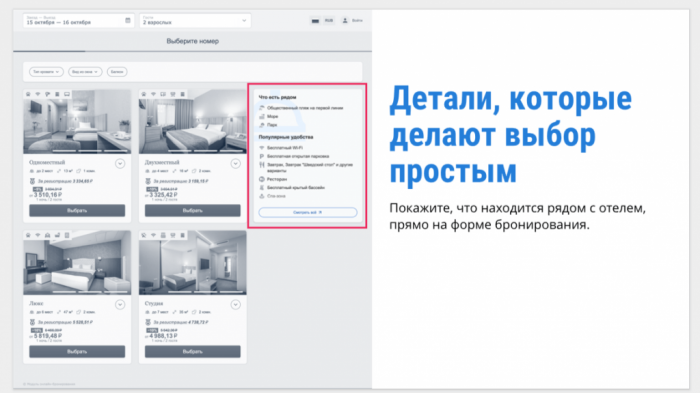Click the medal icon in the Люкс card
The image size is (700, 393).
[x=32, y=322]
